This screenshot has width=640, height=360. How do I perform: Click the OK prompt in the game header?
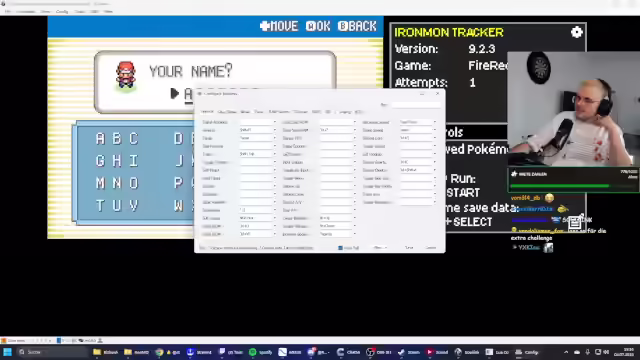(318, 26)
